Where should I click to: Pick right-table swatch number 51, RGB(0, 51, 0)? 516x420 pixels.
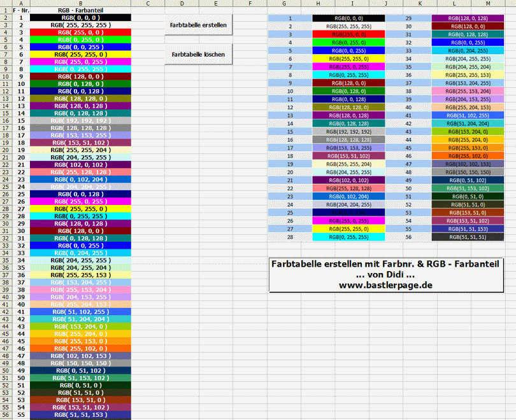(x=468, y=197)
